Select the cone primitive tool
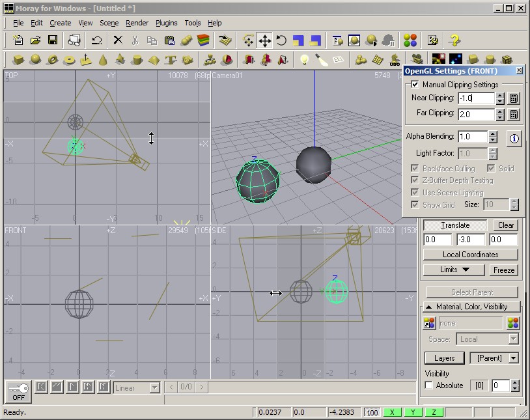 103,60
